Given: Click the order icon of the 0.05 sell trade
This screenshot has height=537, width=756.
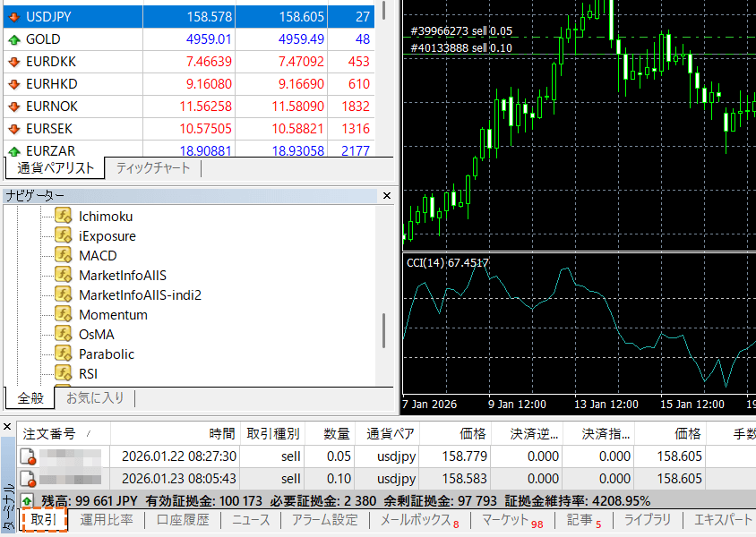Looking at the screenshot, I should (28, 457).
